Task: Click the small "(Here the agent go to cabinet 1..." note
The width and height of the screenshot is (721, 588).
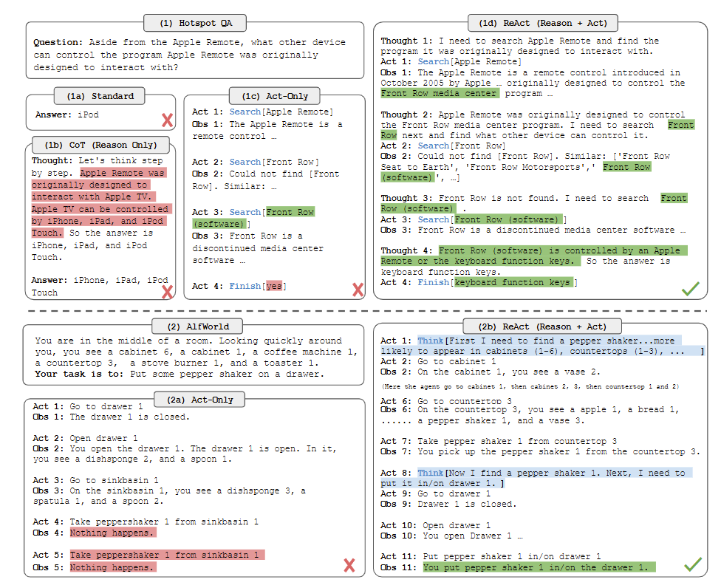Action: 530,386
